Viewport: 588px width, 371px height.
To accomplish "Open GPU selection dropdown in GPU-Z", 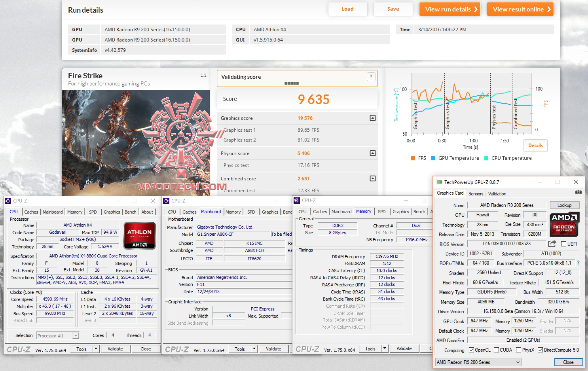I will point(478,362).
